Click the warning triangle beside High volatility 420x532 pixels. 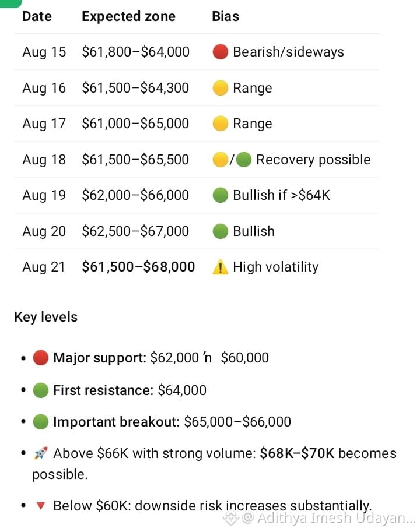(x=220, y=267)
